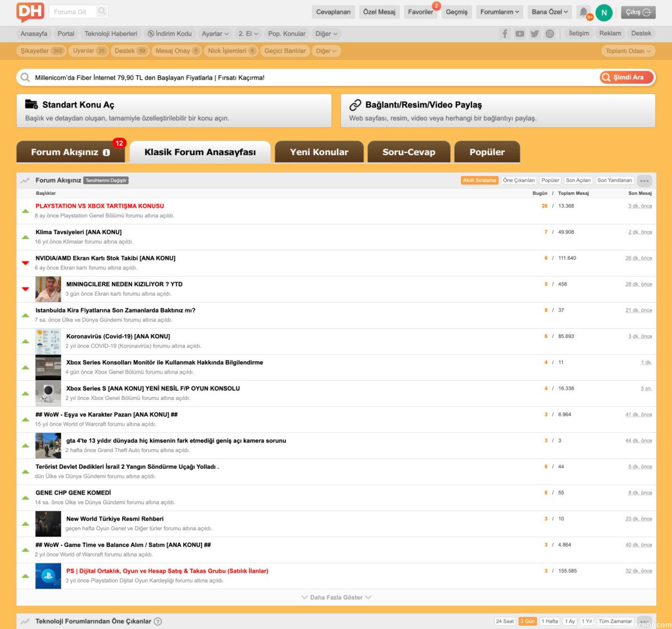
Task: Open the Facebook social icon
Action: point(505,34)
